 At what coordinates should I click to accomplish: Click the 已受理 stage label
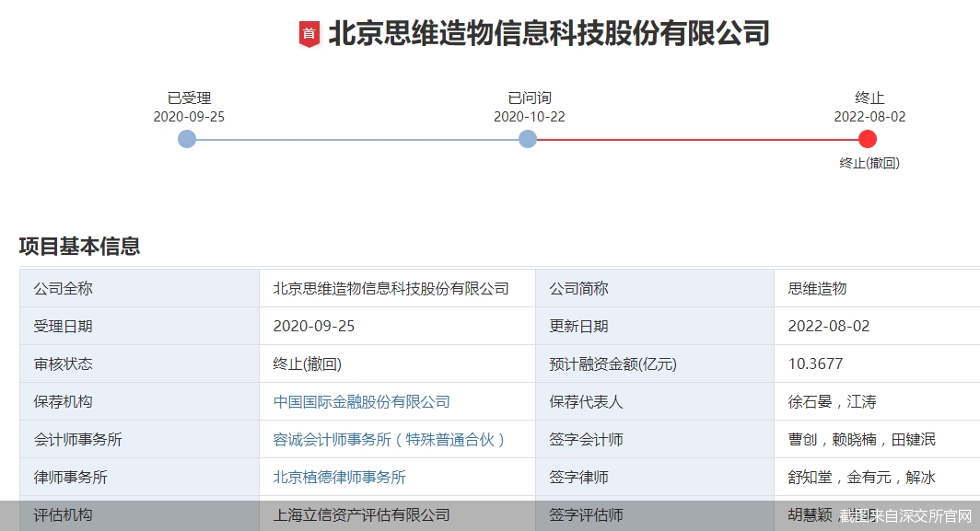190,98
